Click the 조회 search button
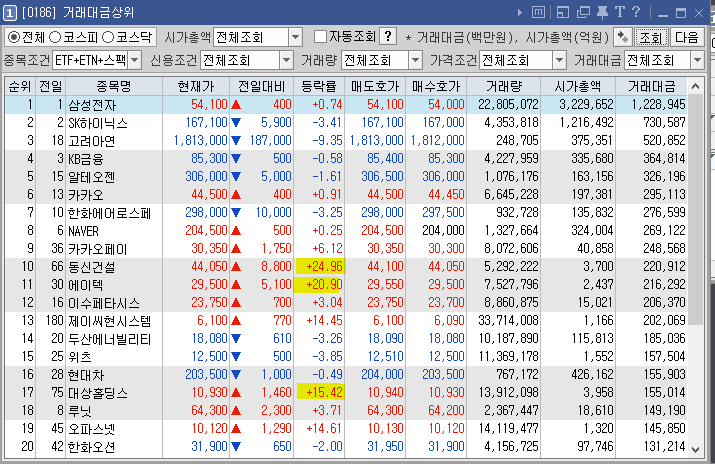The height and width of the screenshot is (464, 715). point(651,37)
